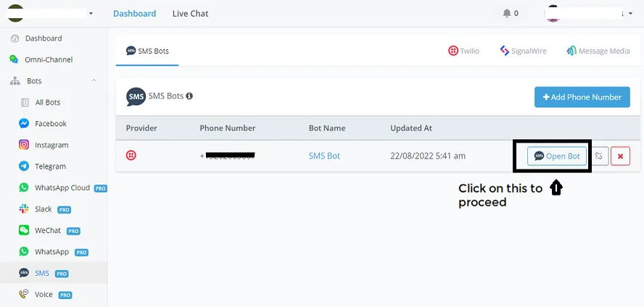Image resolution: width=644 pixels, height=307 pixels.
Task: Open the notification bell icon
Action: point(506,14)
